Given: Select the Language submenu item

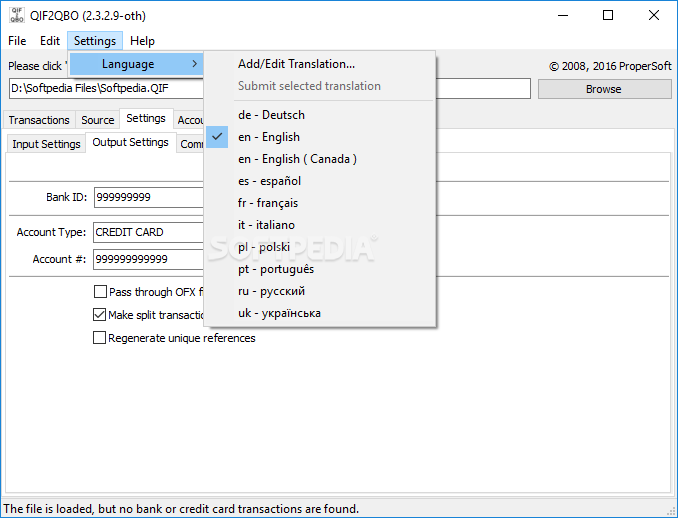Looking at the screenshot, I should (136, 64).
